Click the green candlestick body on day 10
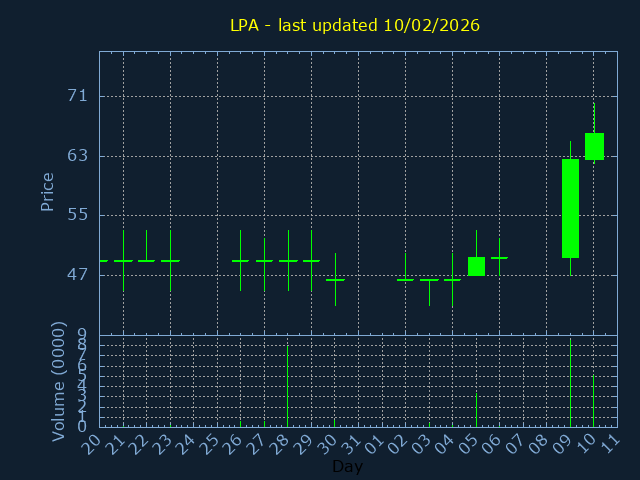 click(594, 146)
